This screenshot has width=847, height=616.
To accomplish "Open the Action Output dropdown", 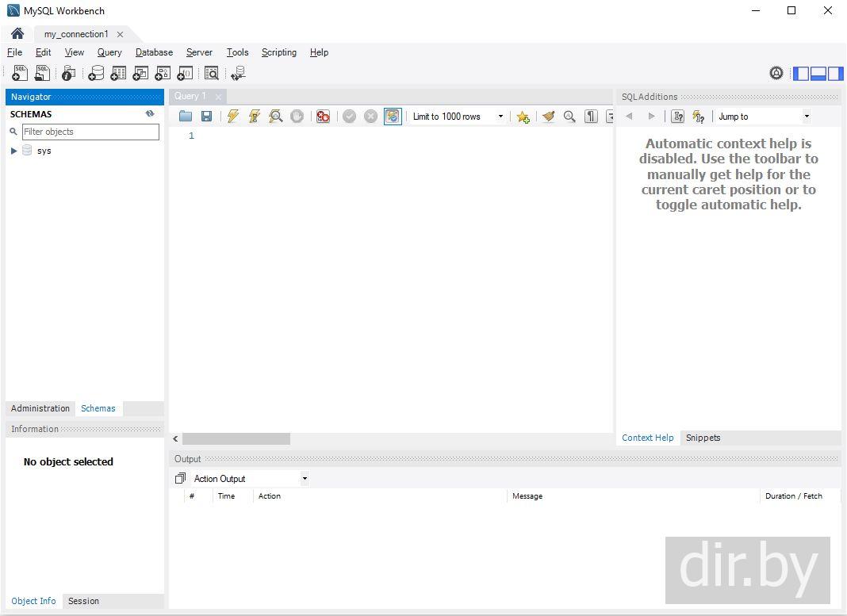I will pyautogui.click(x=250, y=479).
